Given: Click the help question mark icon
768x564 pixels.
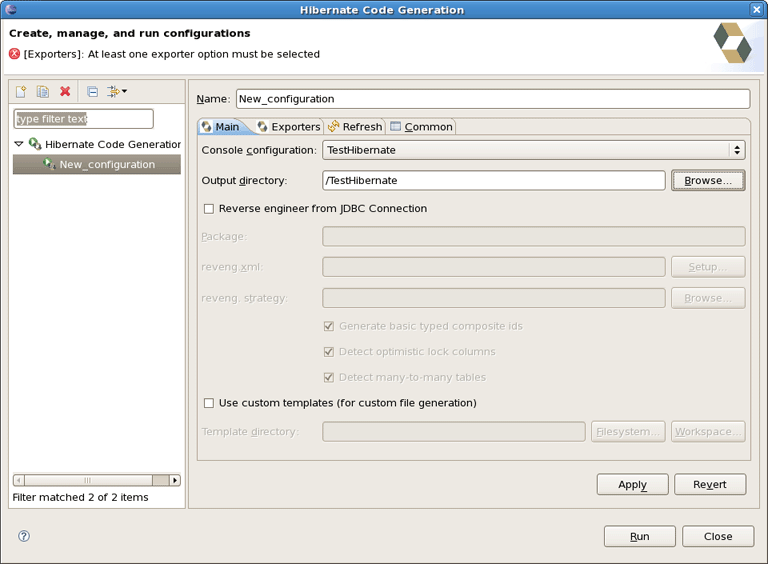Looking at the screenshot, I should [24, 536].
